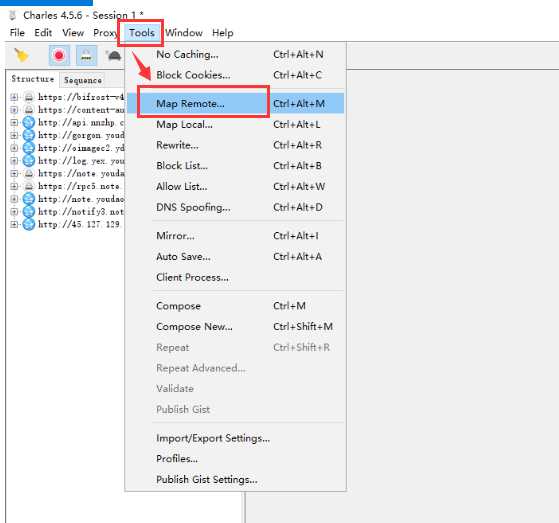Open Import/Export Settings...
559x523 pixels.
[x=235, y=438]
